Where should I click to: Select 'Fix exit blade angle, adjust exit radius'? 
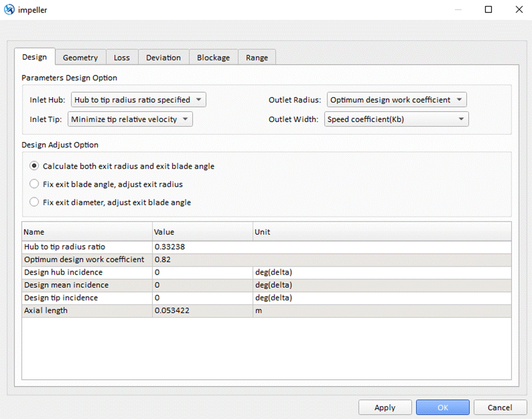point(34,184)
